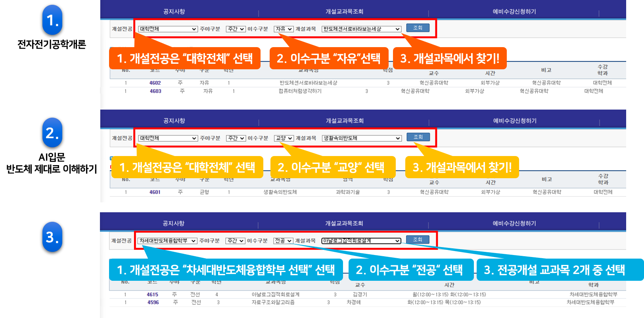Image resolution: width=644 pixels, height=318 pixels.
Task: Open the 대학전체 major dropdown in the first panel
Action: [168, 29]
